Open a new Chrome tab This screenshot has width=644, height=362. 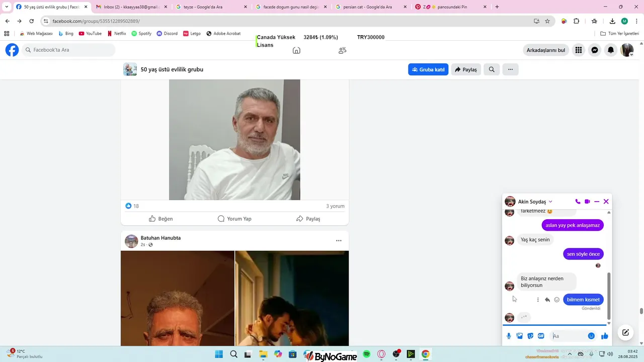497,7
